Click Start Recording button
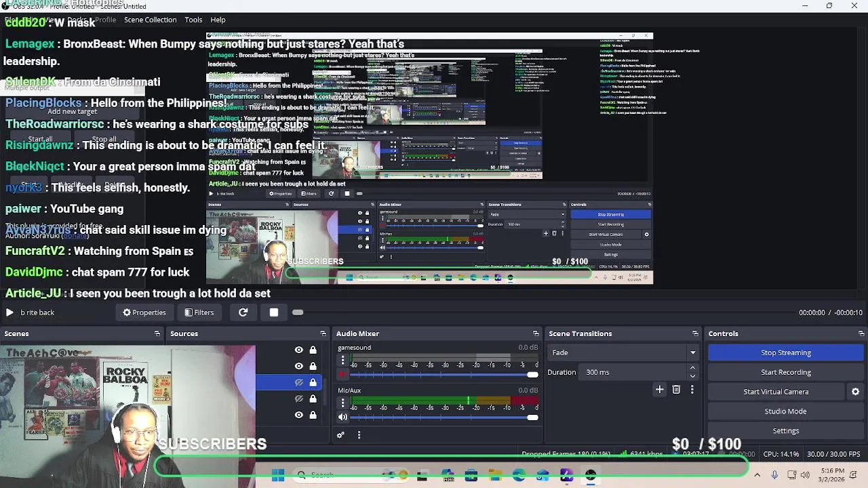 [786, 372]
